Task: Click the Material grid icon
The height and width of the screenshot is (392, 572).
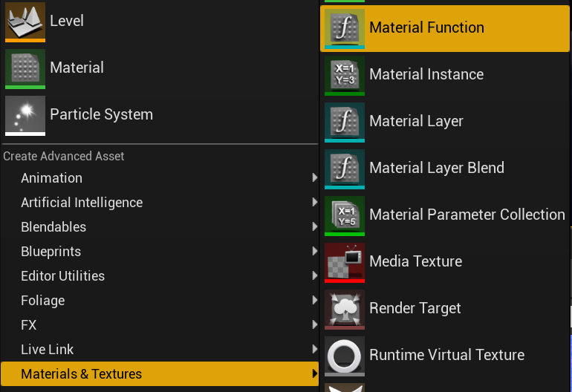Action: [25, 69]
